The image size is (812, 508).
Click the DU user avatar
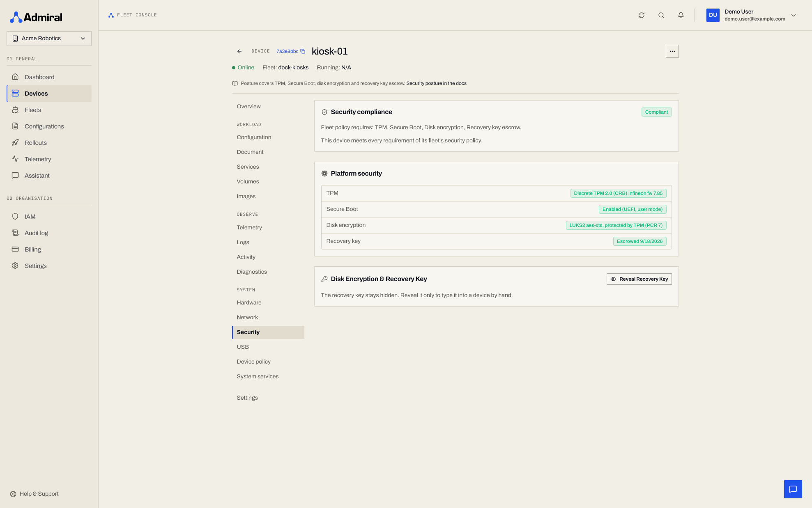point(713,15)
